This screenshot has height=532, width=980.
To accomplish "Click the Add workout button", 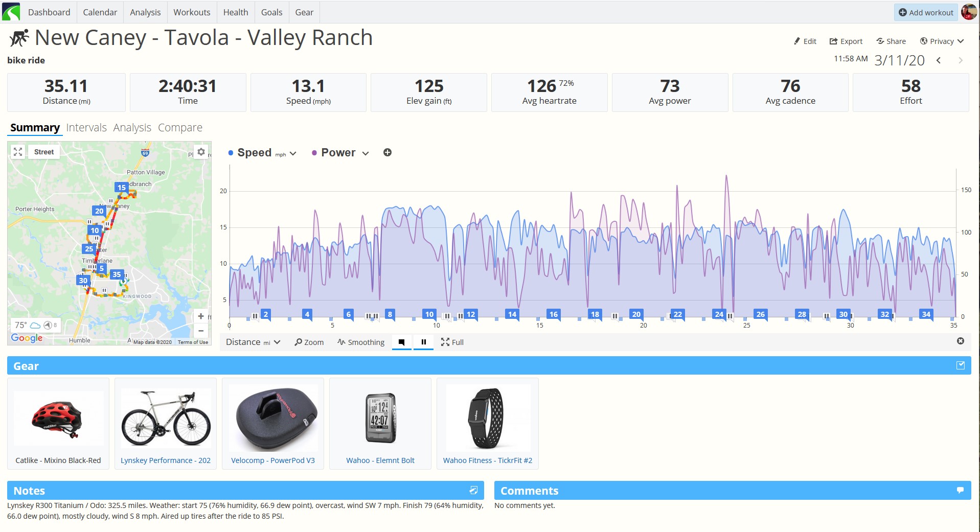I will 926,12.
